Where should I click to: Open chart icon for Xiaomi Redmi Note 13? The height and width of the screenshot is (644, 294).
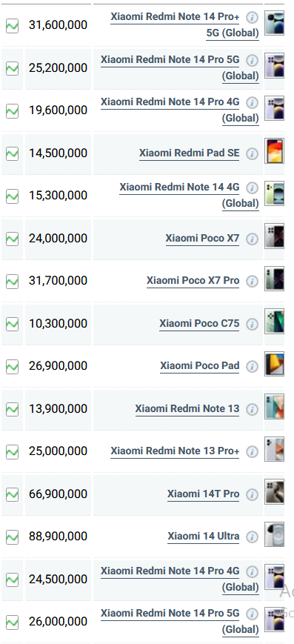tap(13, 409)
